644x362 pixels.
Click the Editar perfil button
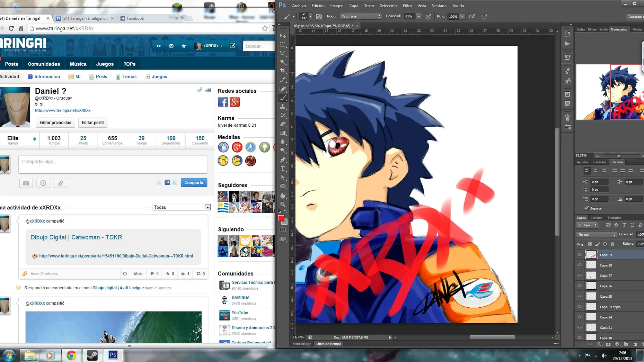point(92,123)
